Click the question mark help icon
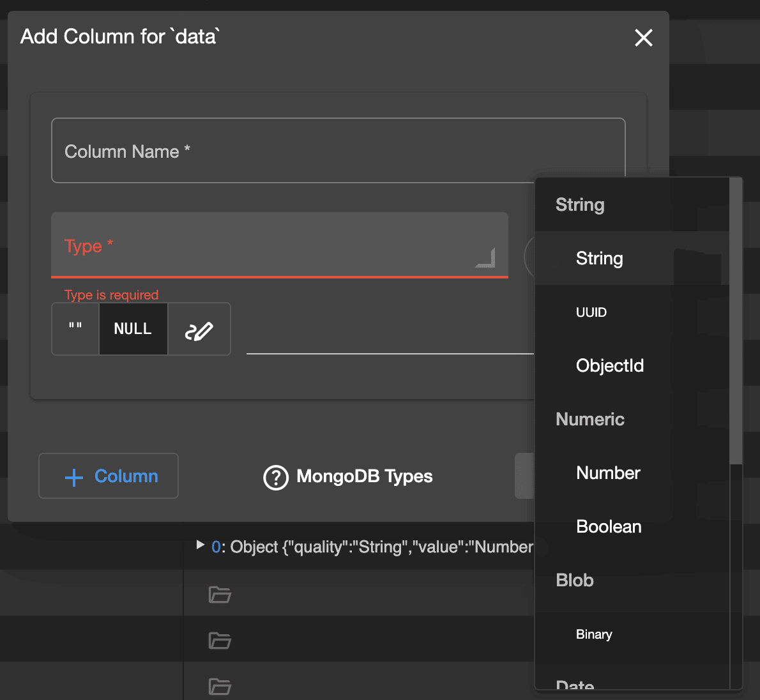Screen dimensions: 760x700 tap(276, 477)
